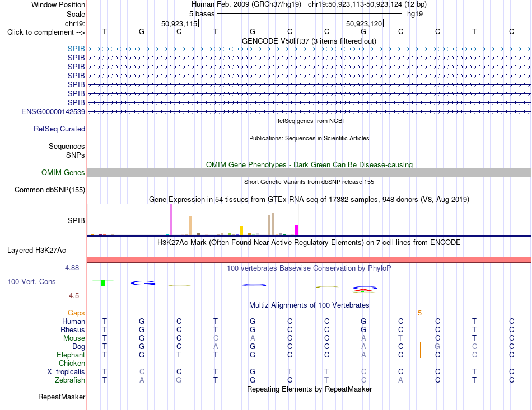
Task: Select the 100 Vert. Cons label
Action: point(31,281)
